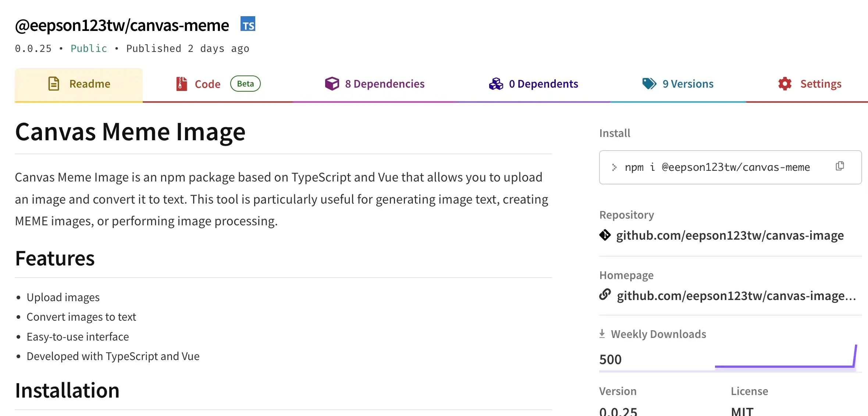Click 'Developed with TypeScript and Vue' item
Image resolution: width=868 pixels, height=416 pixels.
tap(113, 356)
